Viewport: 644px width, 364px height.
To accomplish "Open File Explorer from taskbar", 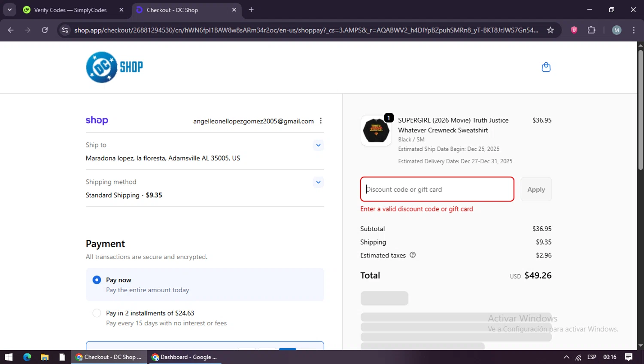I will point(45,357).
